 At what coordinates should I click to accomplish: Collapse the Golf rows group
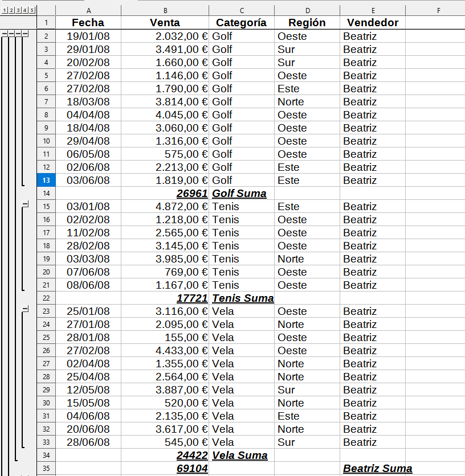tap(25, 33)
